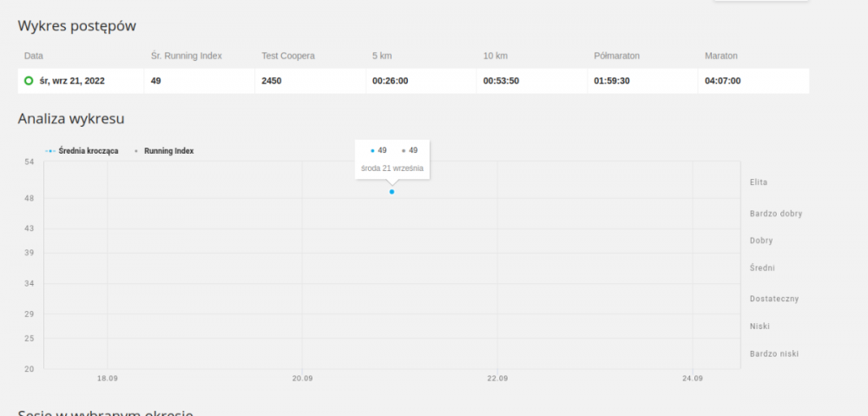
Task: Select the row date śr, wrz 21, 2022
Action: point(72,81)
